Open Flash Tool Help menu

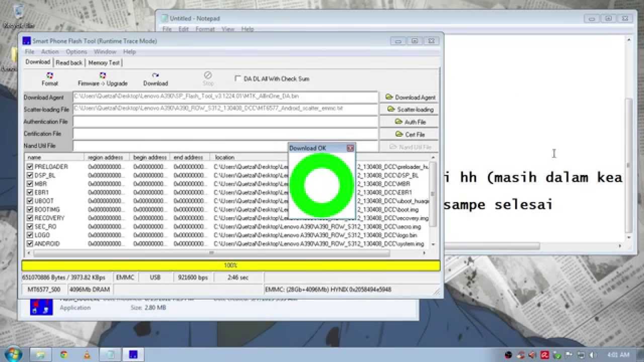(x=129, y=52)
